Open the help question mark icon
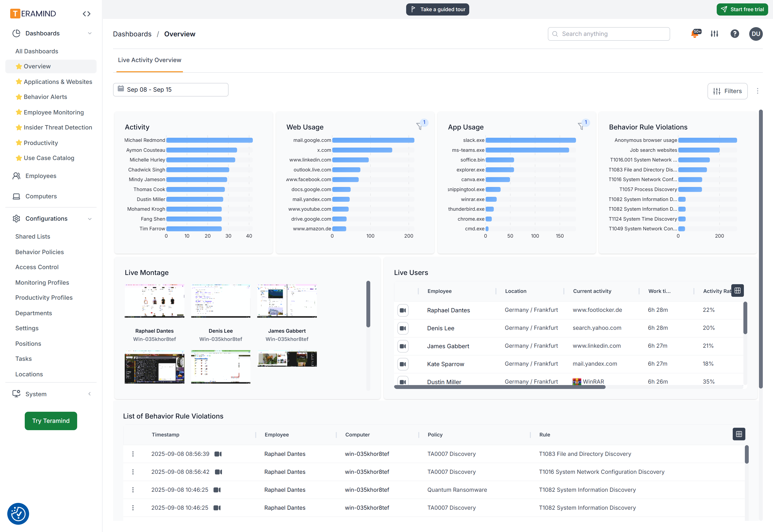 pyautogui.click(x=734, y=34)
